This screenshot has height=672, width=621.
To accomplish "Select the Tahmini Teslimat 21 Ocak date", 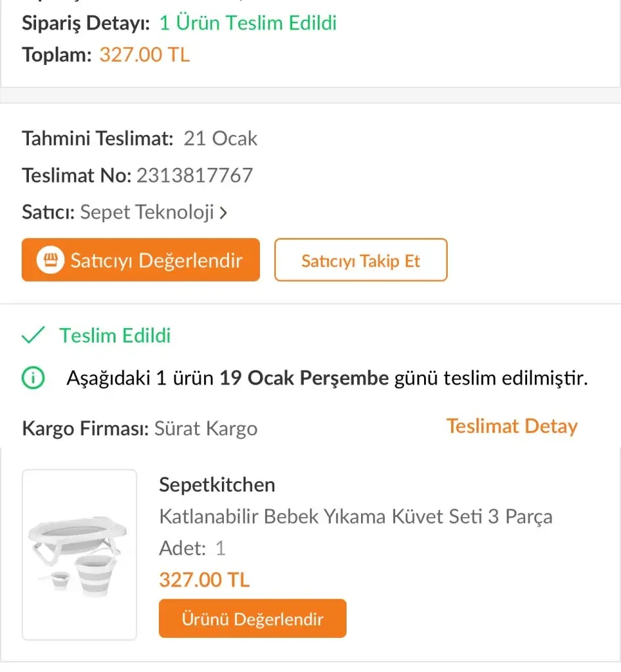I will 221,139.
